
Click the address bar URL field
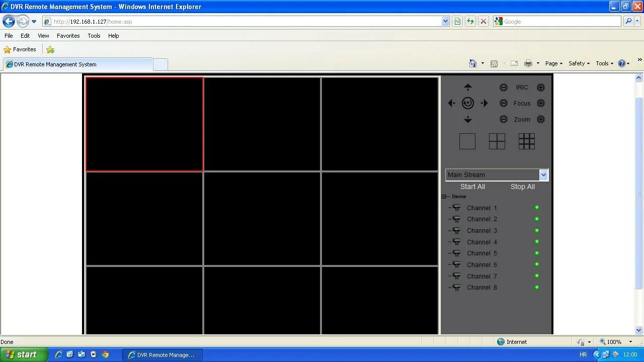point(242,22)
